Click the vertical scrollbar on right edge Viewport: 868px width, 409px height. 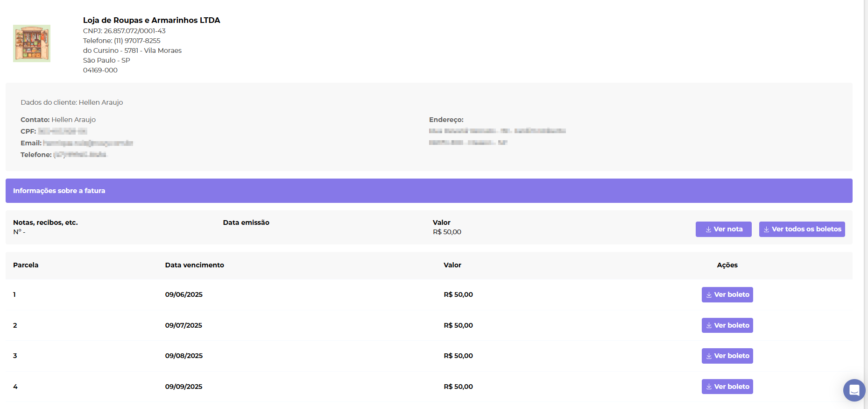pyautogui.click(x=865, y=187)
